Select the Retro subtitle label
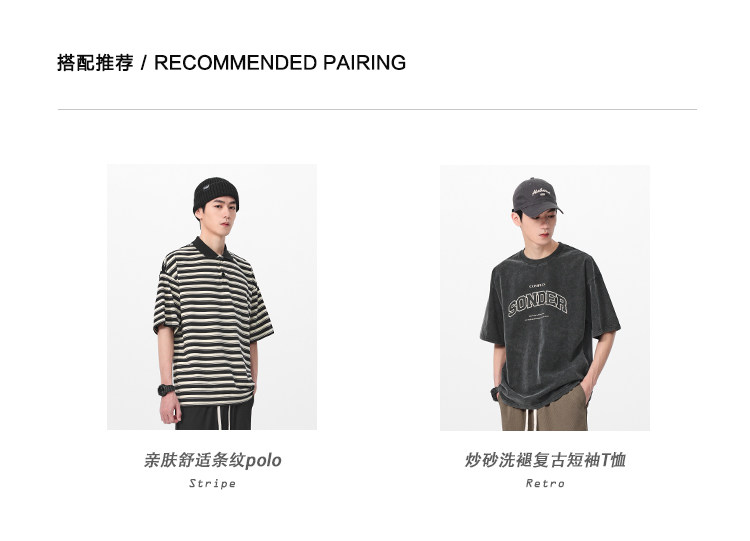The height and width of the screenshot is (541, 750). point(545,483)
